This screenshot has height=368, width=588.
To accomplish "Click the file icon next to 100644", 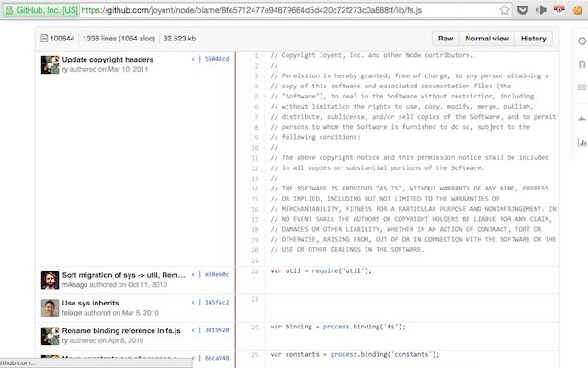I will point(44,39).
